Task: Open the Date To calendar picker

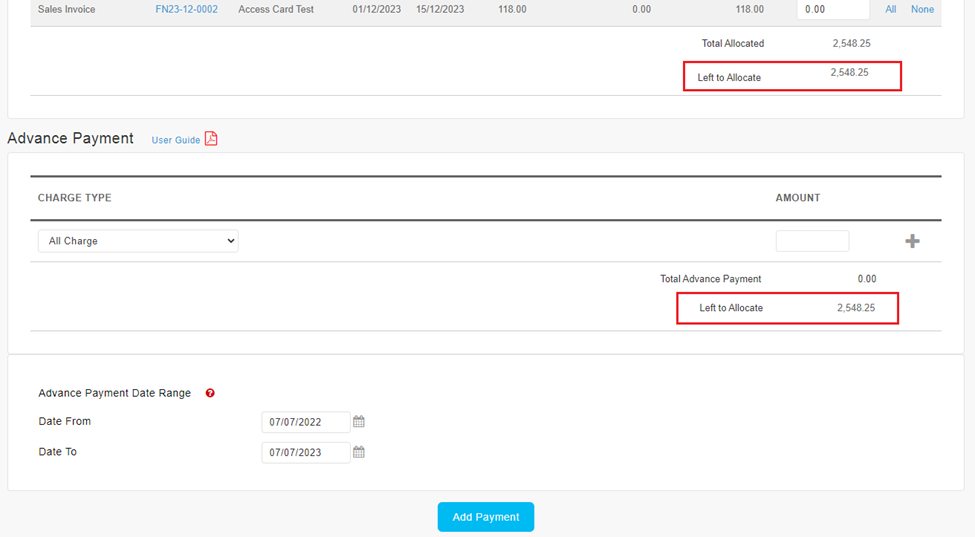Action: pyautogui.click(x=359, y=452)
